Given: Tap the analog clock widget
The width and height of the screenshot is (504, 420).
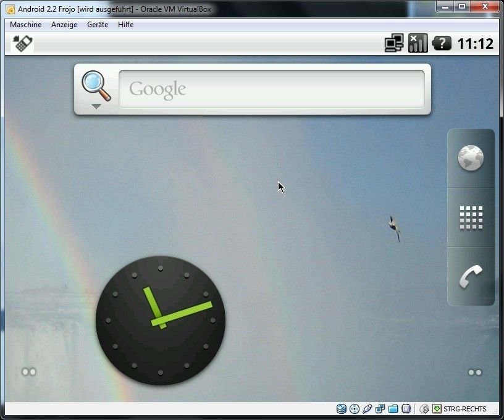Looking at the screenshot, I should (x=161, y=321).
